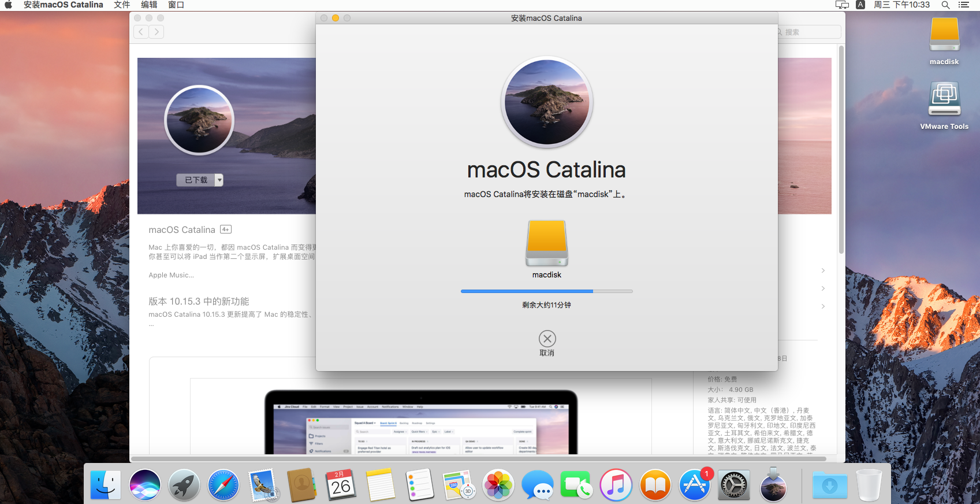980x504 pixels.
Task: Open Reminders from the Dock
Action: pos(420,484)
